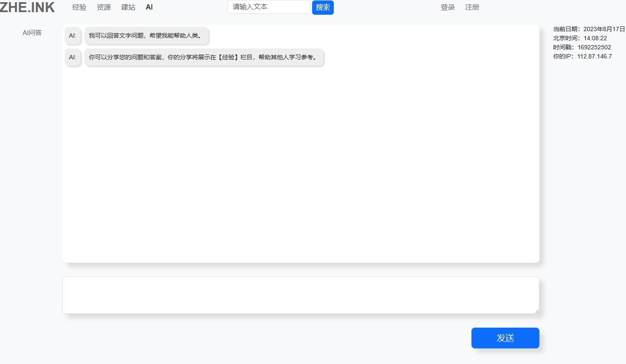Image resolution: width=626 pixels, height=364 pixels.
Task: Open the 注册 register link
Action: 472,7
